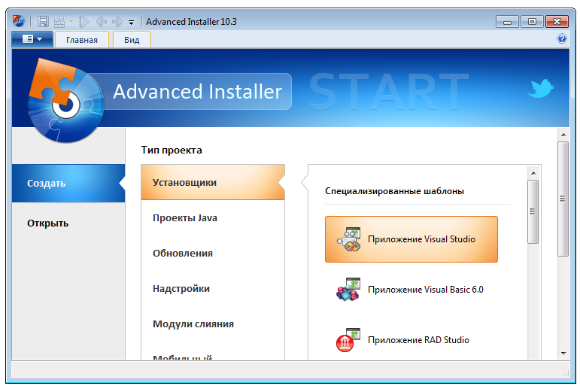
Task: Click the main page scroll-down arrow
Action: 563,353
